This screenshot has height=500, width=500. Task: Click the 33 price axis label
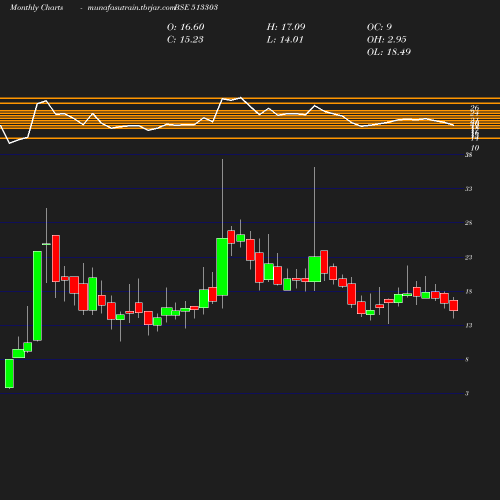[x=469, y=189]
